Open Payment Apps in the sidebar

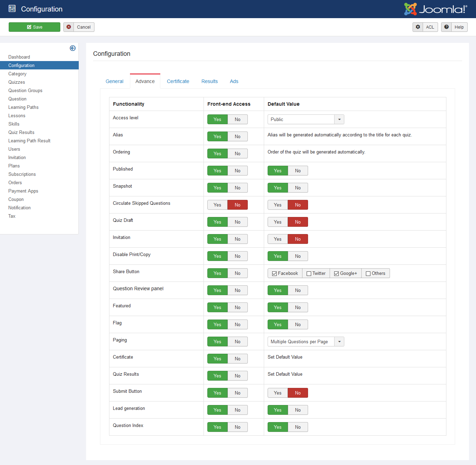tap(23, 191)
